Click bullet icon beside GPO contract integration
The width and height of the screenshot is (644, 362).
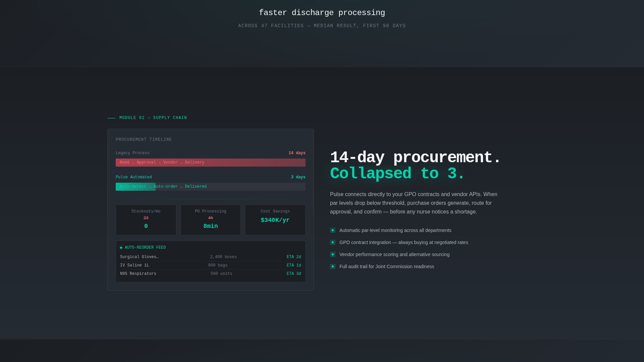tap(333, 242)
